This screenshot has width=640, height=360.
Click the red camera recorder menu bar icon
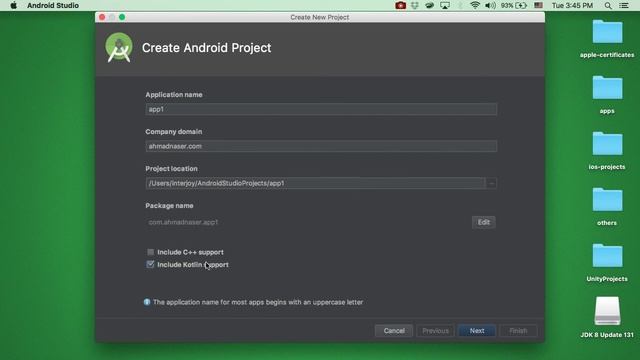pyautogui.click(x=400, y=5)
